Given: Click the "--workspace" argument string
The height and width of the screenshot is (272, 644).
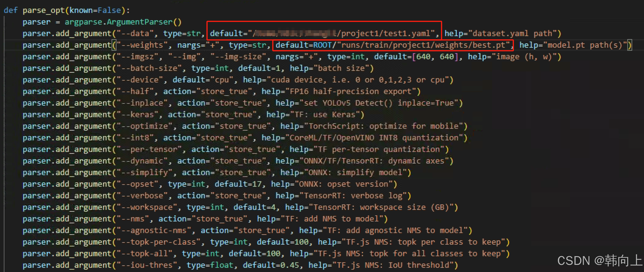Looking at the screenshot, I should [147, 208].
